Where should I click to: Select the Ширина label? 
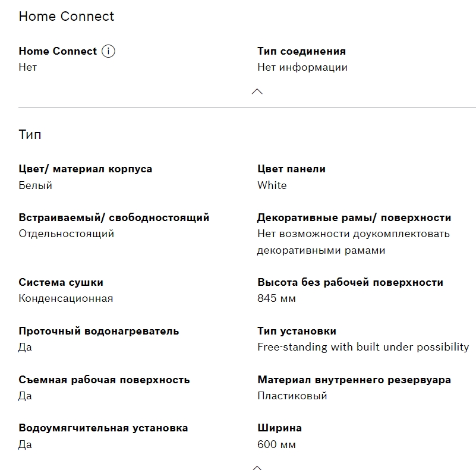click(279, 428)
